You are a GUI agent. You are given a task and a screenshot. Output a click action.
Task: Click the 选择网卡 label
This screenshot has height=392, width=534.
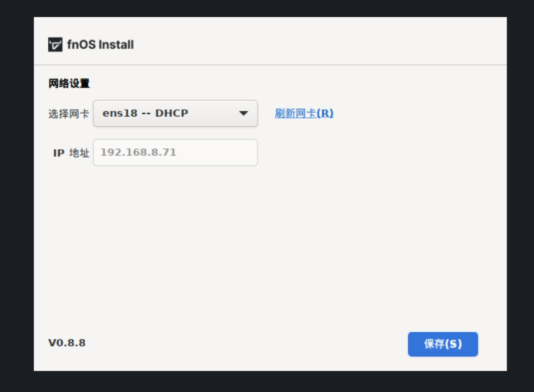(69, 114)
